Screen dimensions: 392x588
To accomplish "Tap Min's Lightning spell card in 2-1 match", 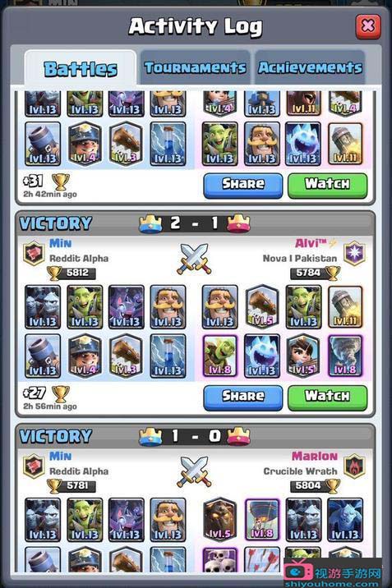I will (168, 356).
